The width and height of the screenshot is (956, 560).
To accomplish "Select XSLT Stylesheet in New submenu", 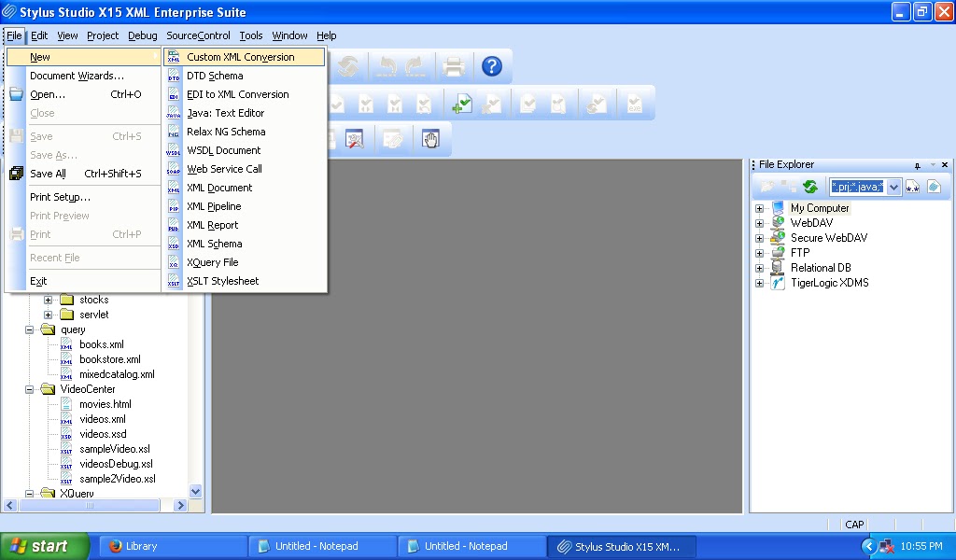I will pos(245,281).
